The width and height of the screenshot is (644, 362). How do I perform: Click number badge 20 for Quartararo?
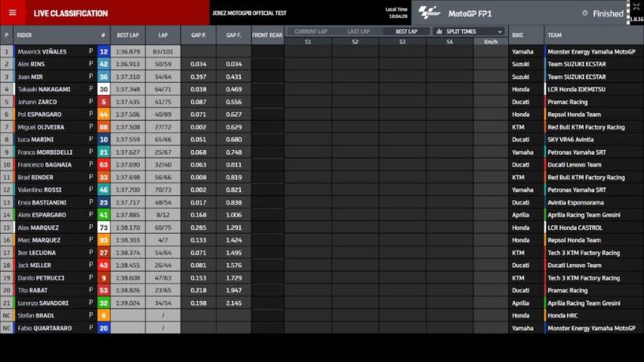(103, 328)
